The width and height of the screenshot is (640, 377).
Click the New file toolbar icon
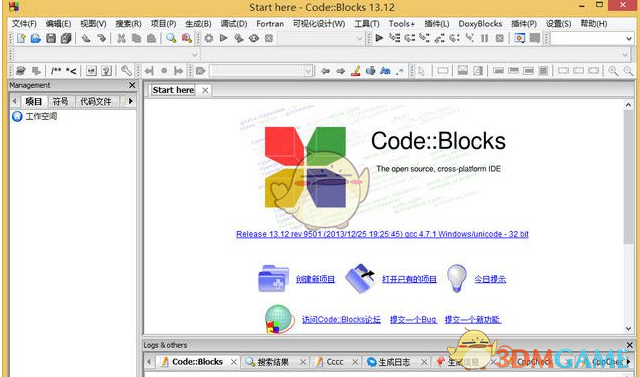(x=21, y=38)
